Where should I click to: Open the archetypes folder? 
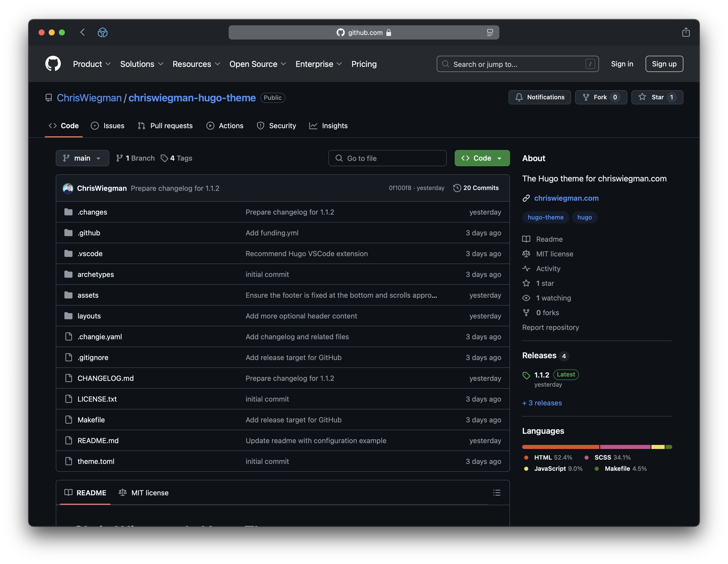pyautogui.click(x=96, y=274)
